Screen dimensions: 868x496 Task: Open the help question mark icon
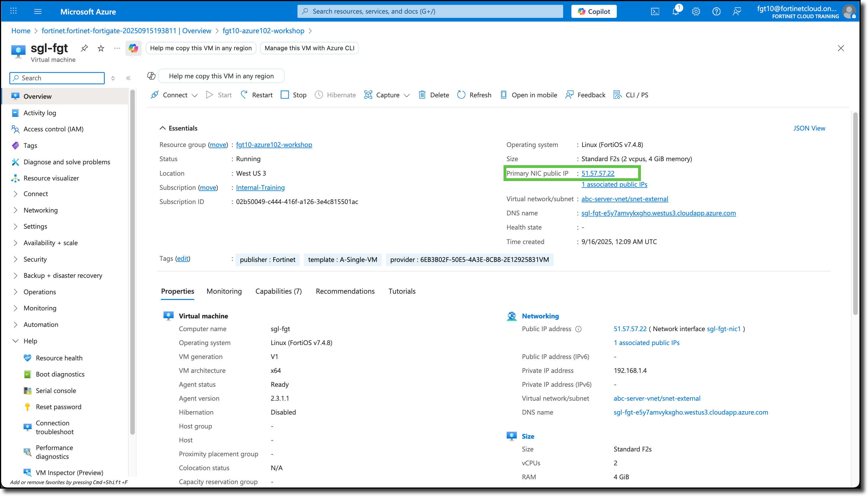pos(716,11)
